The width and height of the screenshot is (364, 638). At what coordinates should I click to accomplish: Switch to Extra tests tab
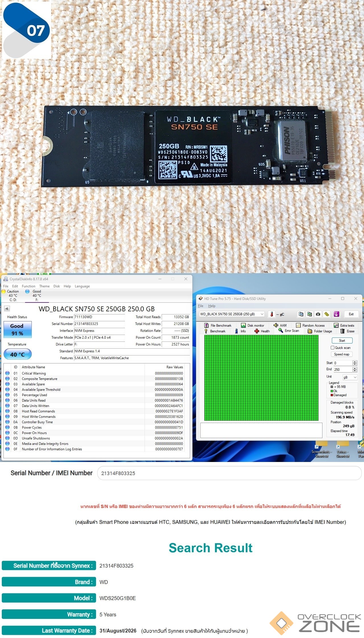[344, 325]
